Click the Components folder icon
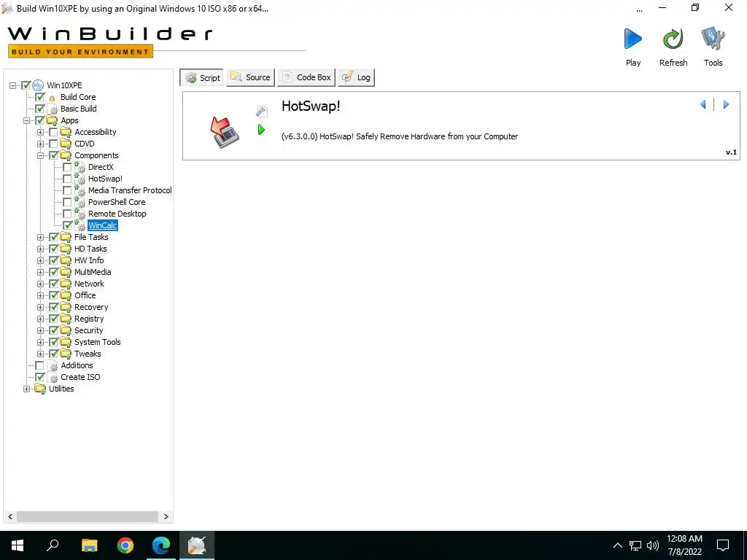This screenshot has height=560, width=747. tap(66, 156)
